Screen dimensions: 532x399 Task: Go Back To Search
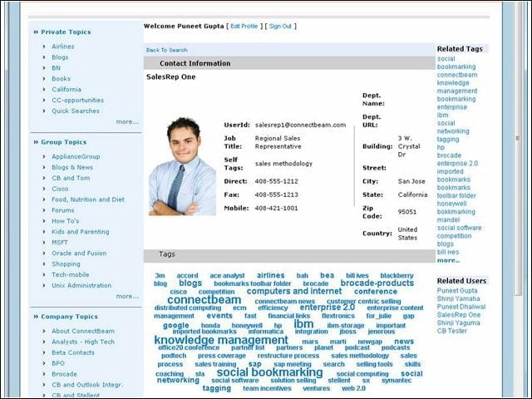166,50
